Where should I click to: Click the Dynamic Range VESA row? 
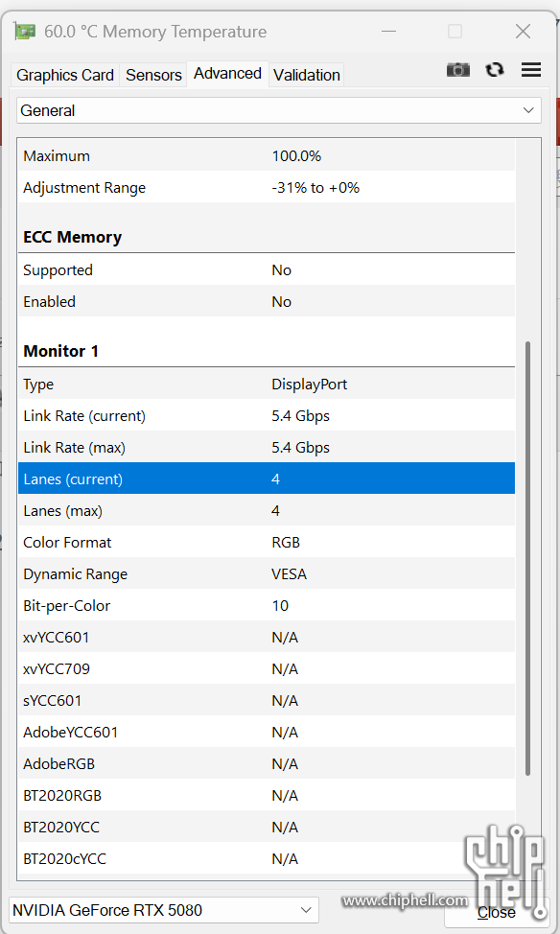pos(267,574)
